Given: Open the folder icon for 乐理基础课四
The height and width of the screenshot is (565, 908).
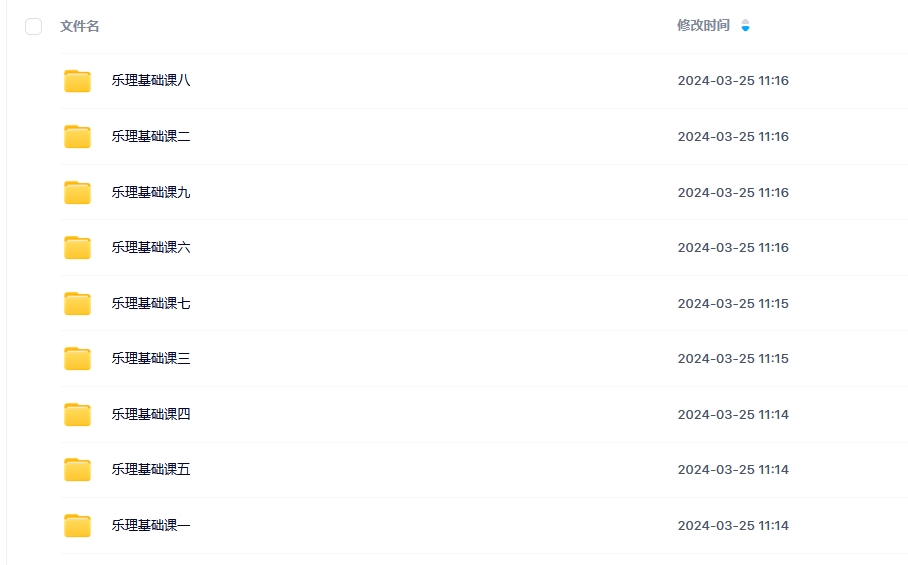Looking at the screenshot, I should [77, 414].
